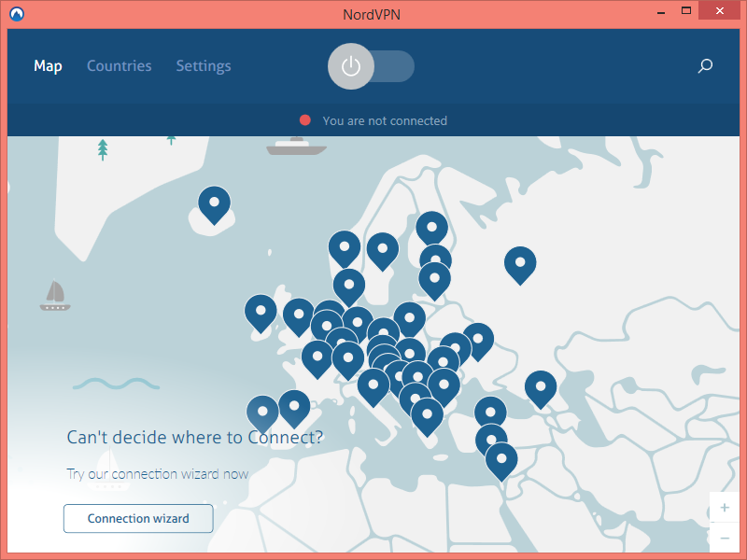Select the server pin on Ireland

pos(261,314)
